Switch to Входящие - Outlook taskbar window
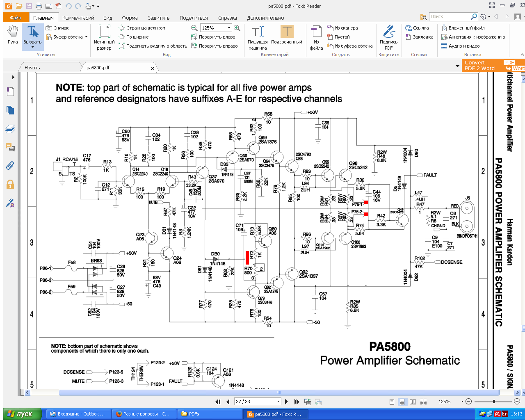This screenshot has height=420, width=525. 78,414
